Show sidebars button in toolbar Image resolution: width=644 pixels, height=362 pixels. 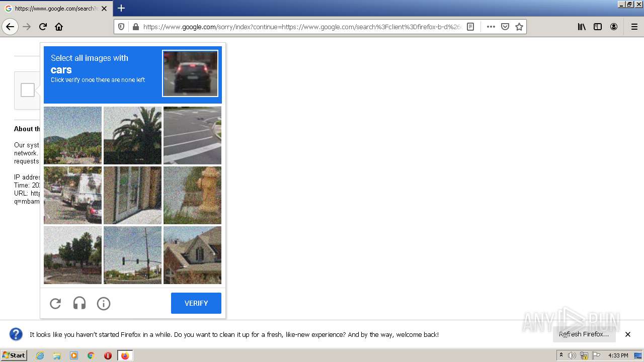[598, 27]
